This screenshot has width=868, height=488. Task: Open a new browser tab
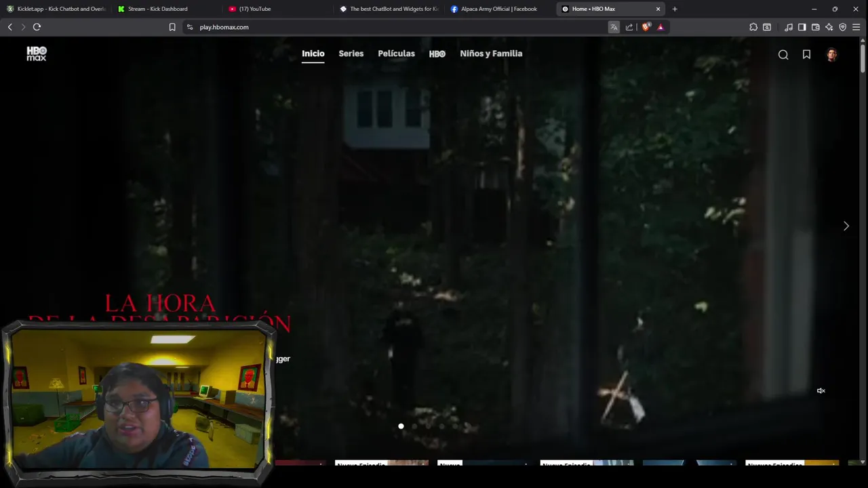point(675,9)
